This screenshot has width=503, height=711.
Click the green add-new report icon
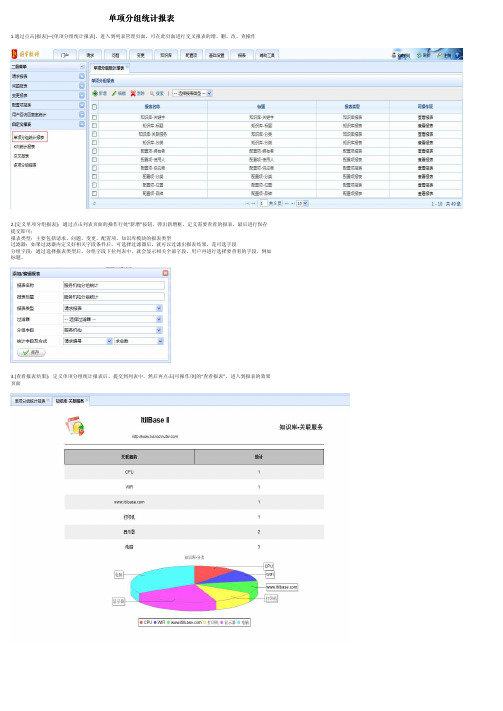tap(95, 93)
